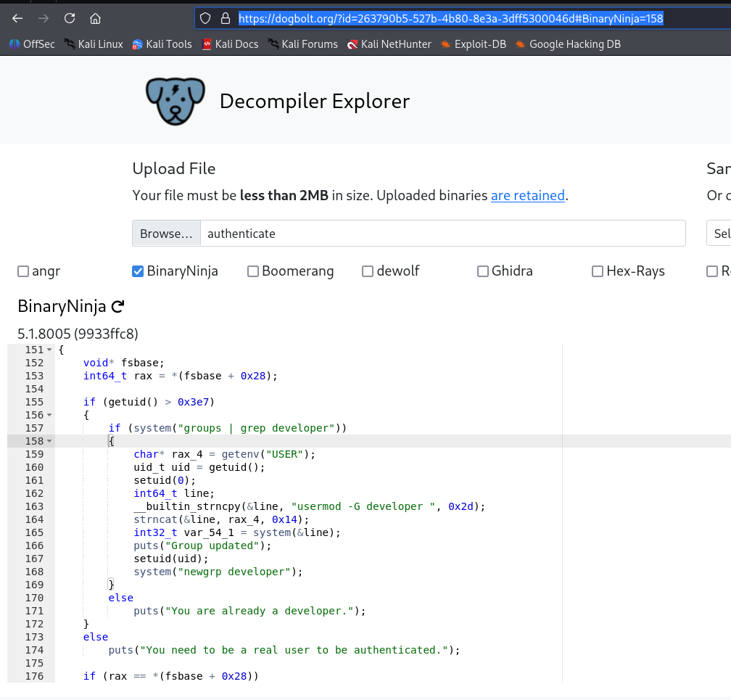Open the "are retained" link
This screenshot has height=700, width=731.
(527, 195)
